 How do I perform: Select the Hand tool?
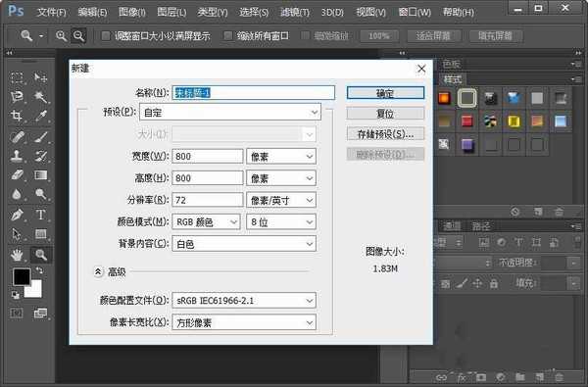click(x=17, y=255)
